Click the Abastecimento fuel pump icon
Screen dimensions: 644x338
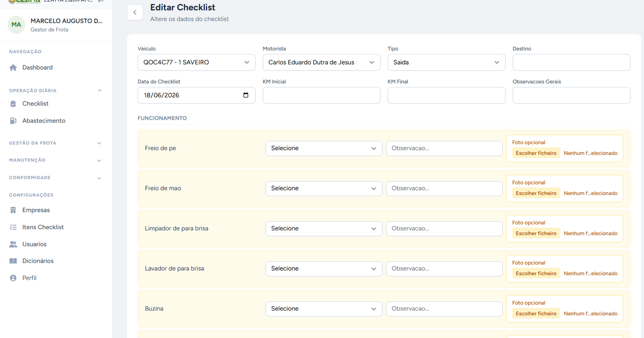[x=13, y=121]
